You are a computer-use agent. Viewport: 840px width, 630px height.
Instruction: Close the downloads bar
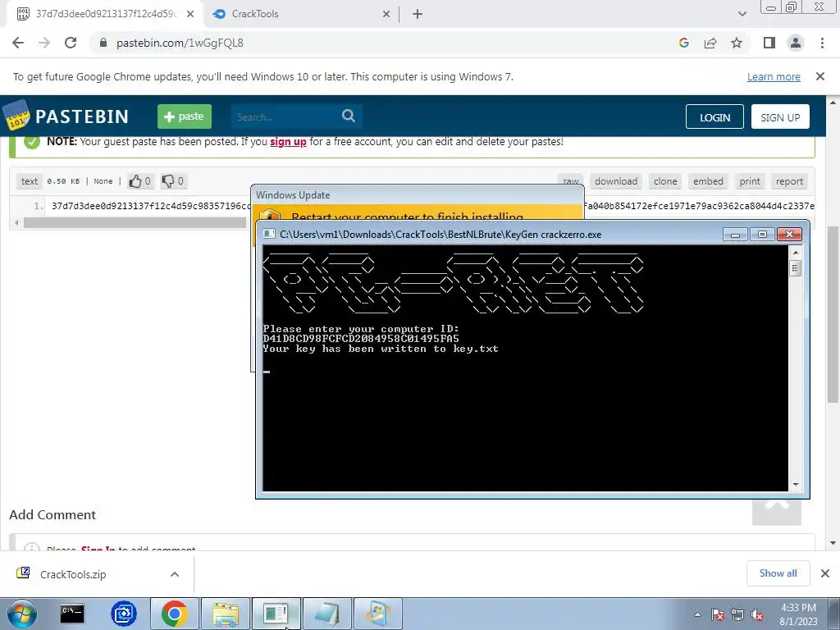[x=825, y=573]
